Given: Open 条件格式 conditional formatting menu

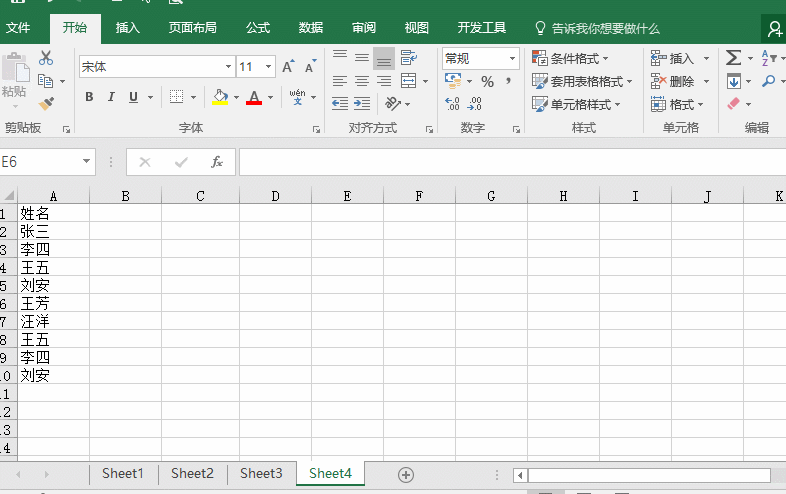Looking at the screenshot, I should [x=570, y=58].
